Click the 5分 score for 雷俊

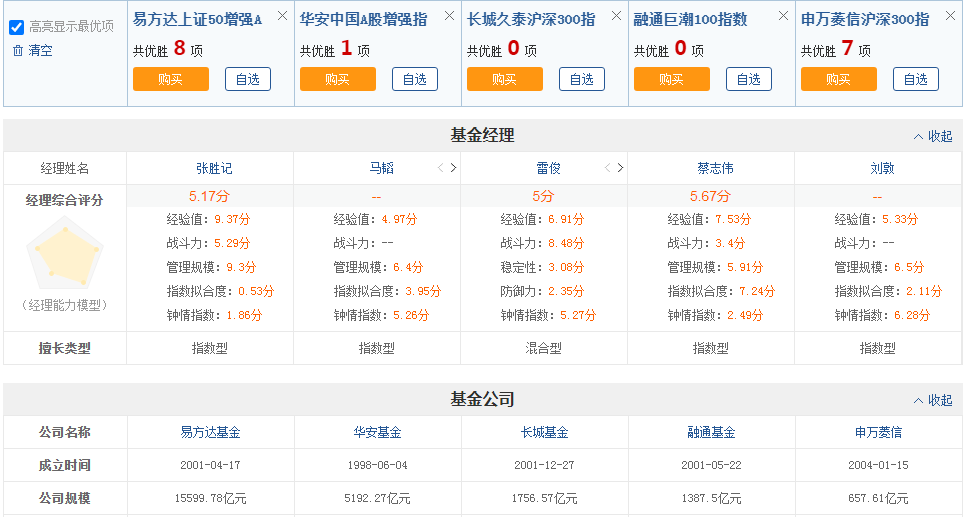tap(543, 196)
